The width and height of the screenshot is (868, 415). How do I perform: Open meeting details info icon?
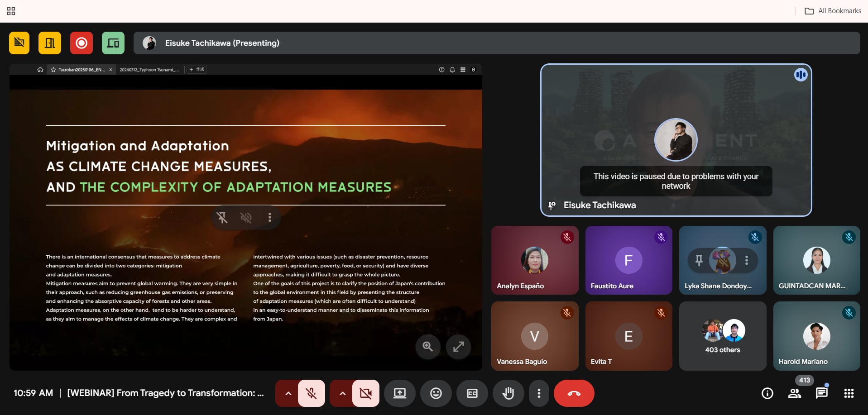767,393
